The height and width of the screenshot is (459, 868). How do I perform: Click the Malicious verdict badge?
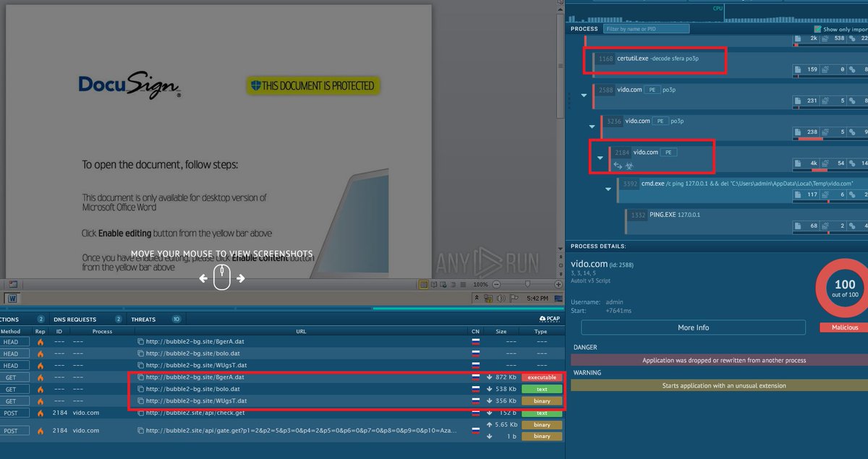coord(843,327)
